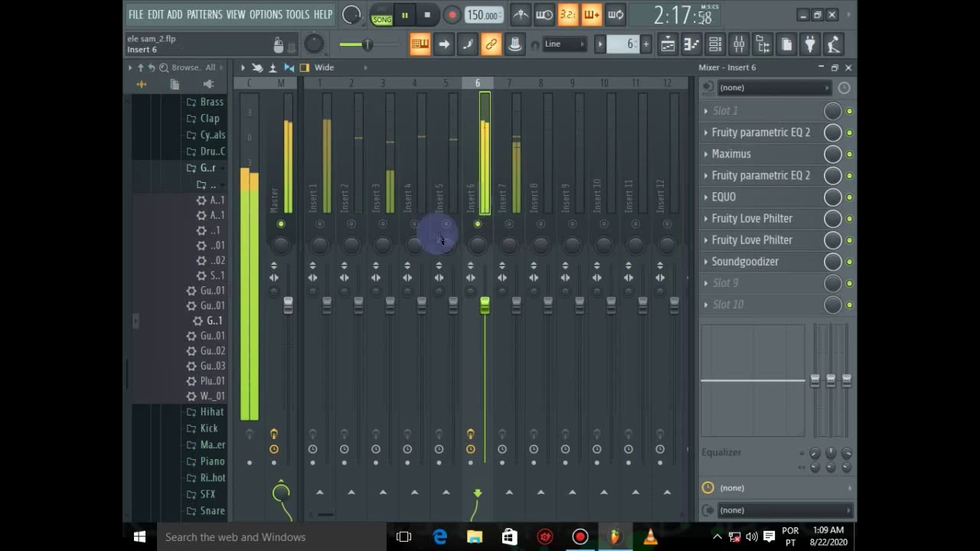
Task: Open project picker pages icon
Action: (786, 44)
